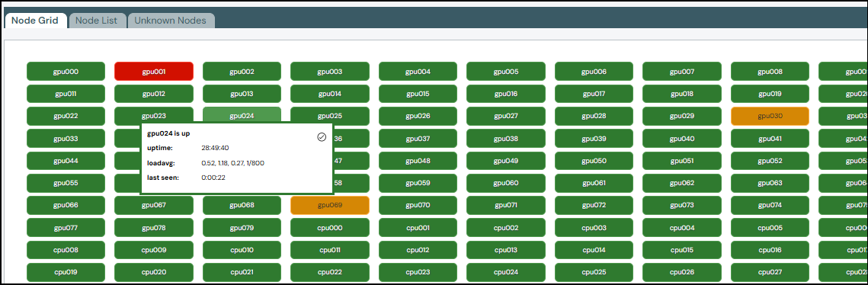
Task: Open node gpu003
Action: (x=330, y=72)
